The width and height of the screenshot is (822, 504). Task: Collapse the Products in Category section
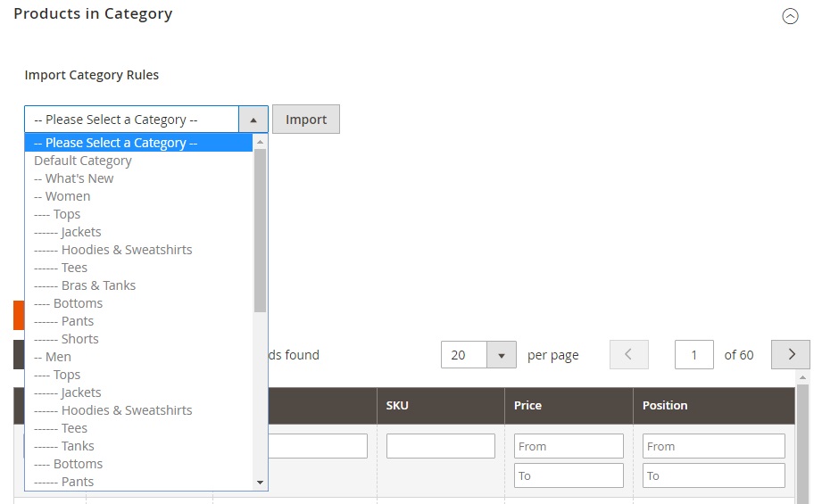(x=790, y=16)
